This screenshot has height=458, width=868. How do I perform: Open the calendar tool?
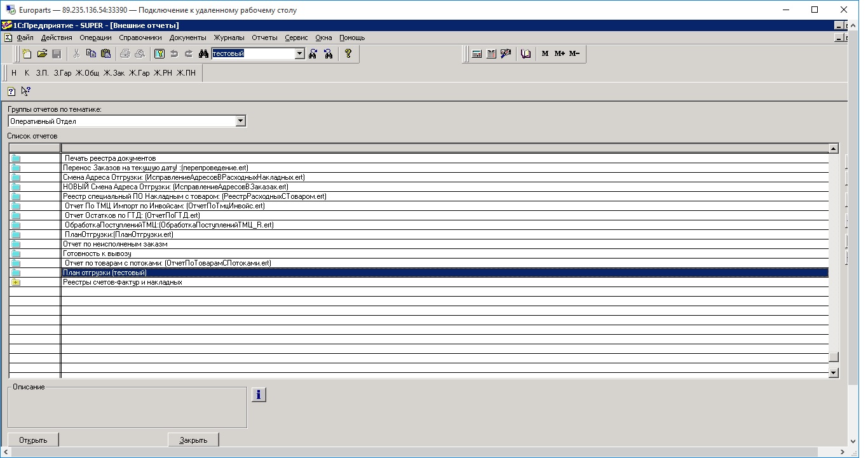(491, 54)
